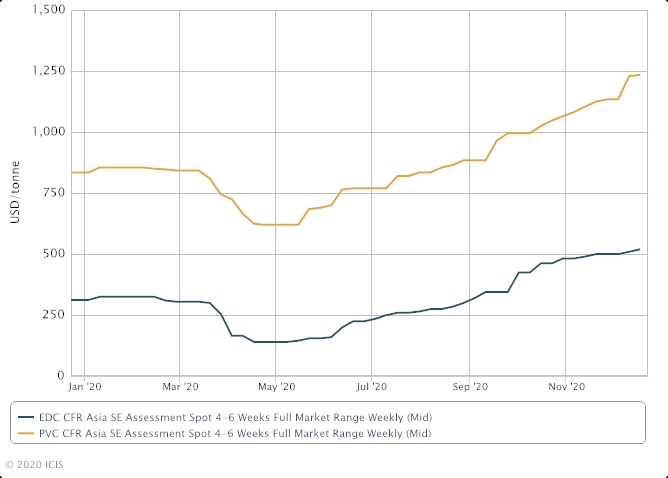This screenshot has width=668, height=478.
Task: Click the Mar '20 x-axis label
Action: pyautogui.click(x=181, y=385)
